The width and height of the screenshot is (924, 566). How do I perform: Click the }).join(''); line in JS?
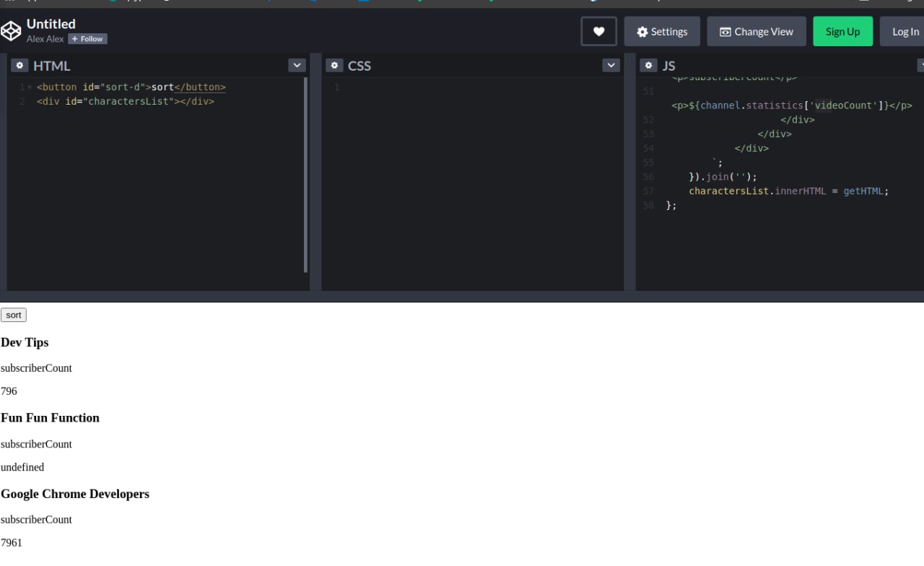723,177
